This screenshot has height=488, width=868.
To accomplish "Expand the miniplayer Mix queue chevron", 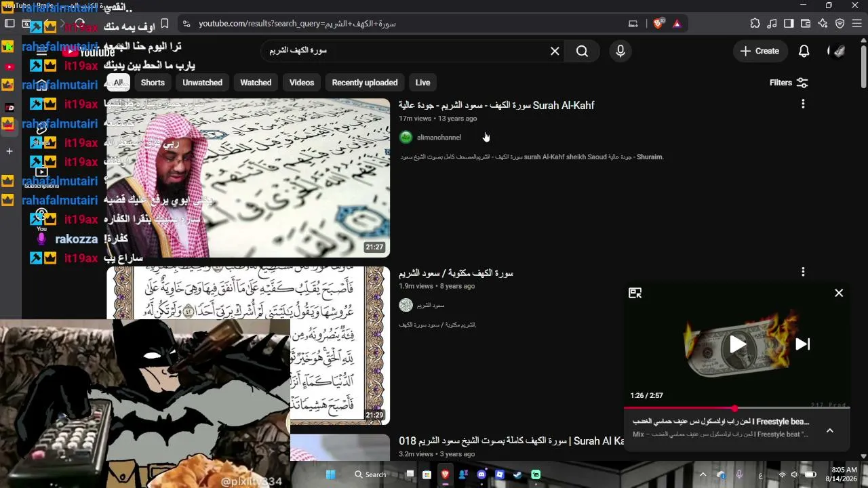I will tap(829, 430).
